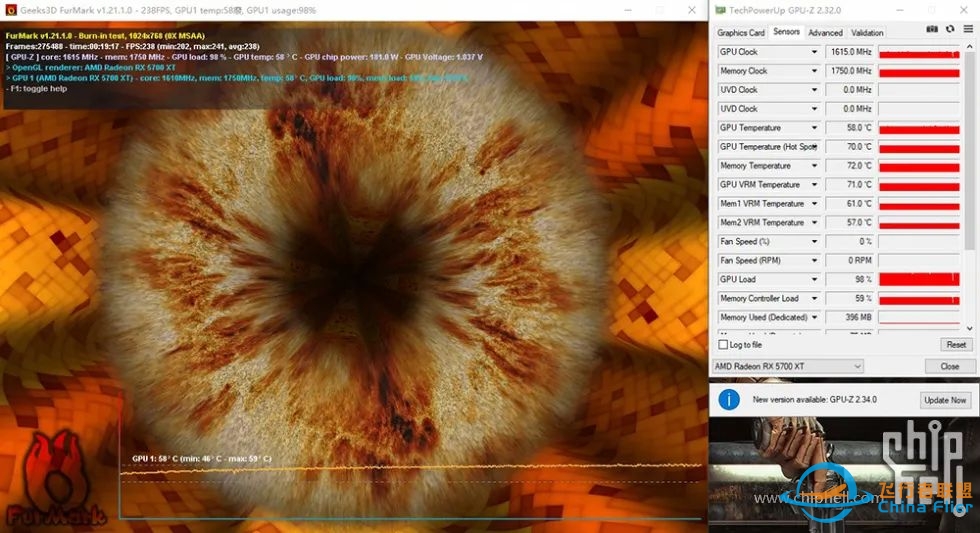Click the OpenGL renderer line in FurMark overlay
The image size is (980, 533).
coord(91,67)
